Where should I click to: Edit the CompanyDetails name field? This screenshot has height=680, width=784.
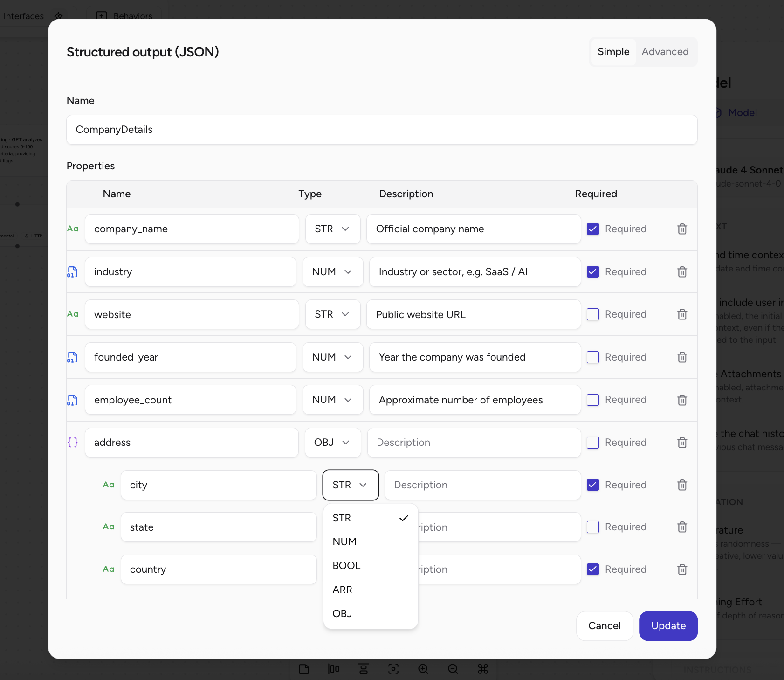[x=382, y=130]
